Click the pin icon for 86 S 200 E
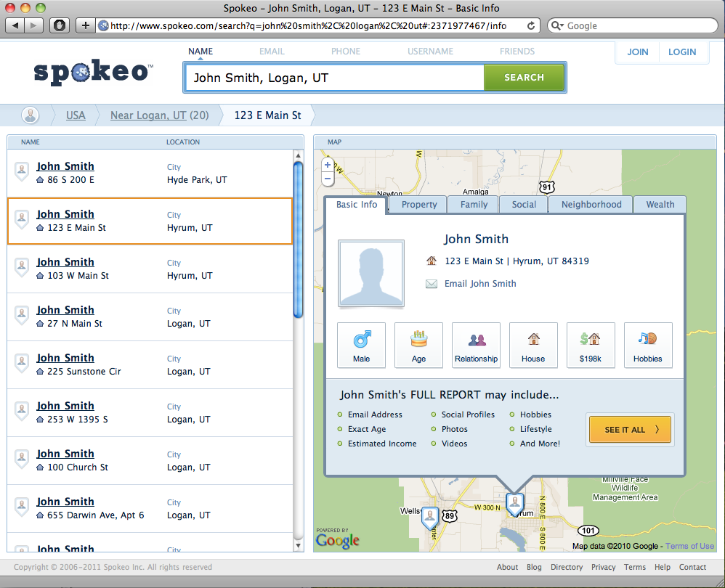The image size is (725, 588). pos(22,172)
